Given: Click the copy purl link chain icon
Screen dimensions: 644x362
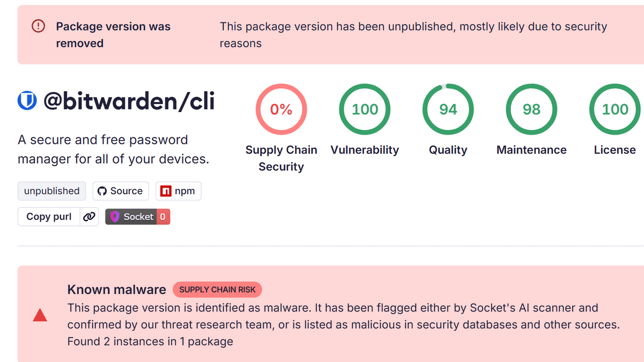Looking at the screenshot, I should pos(89,217).
